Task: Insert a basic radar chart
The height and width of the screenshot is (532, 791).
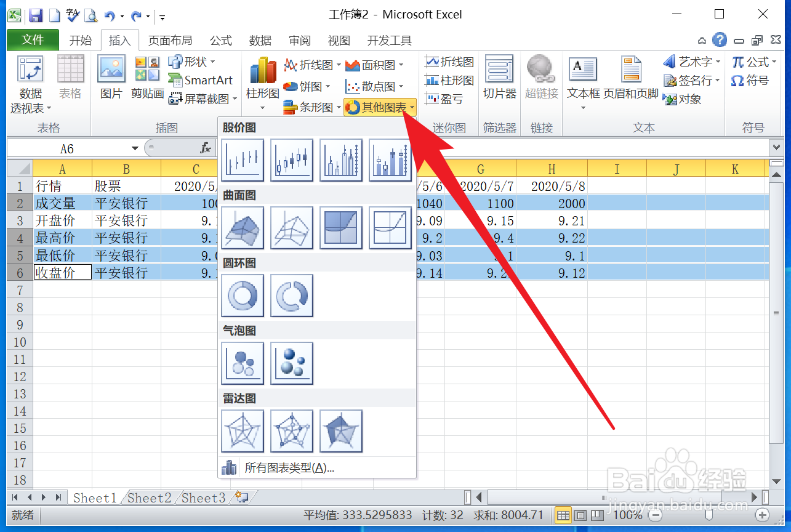Action: [243, 431]
